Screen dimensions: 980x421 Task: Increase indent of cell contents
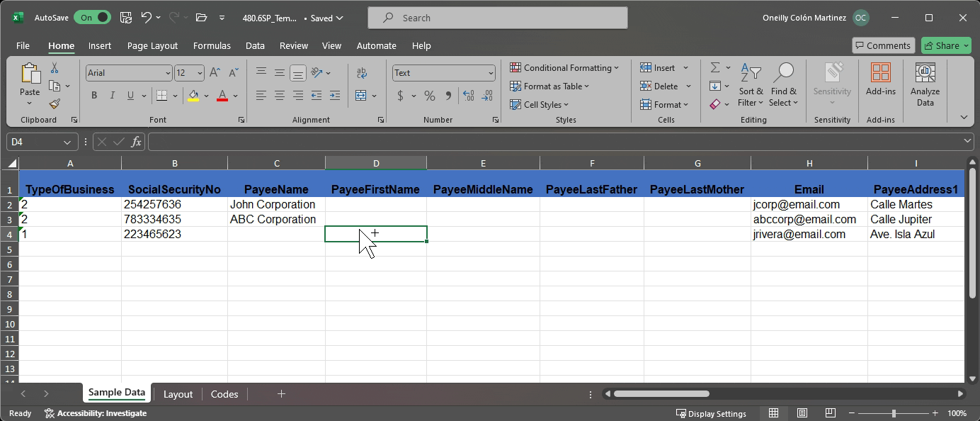click(335, 95)
